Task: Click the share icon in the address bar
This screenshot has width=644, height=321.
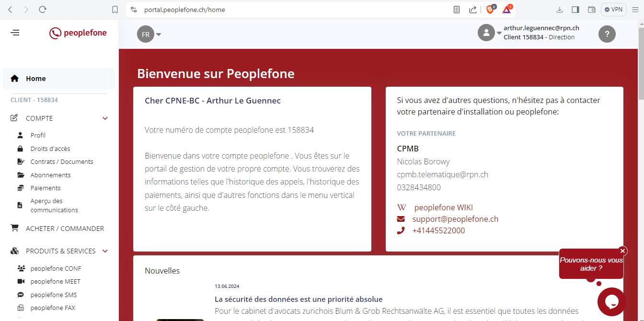Action: [472, 10]
